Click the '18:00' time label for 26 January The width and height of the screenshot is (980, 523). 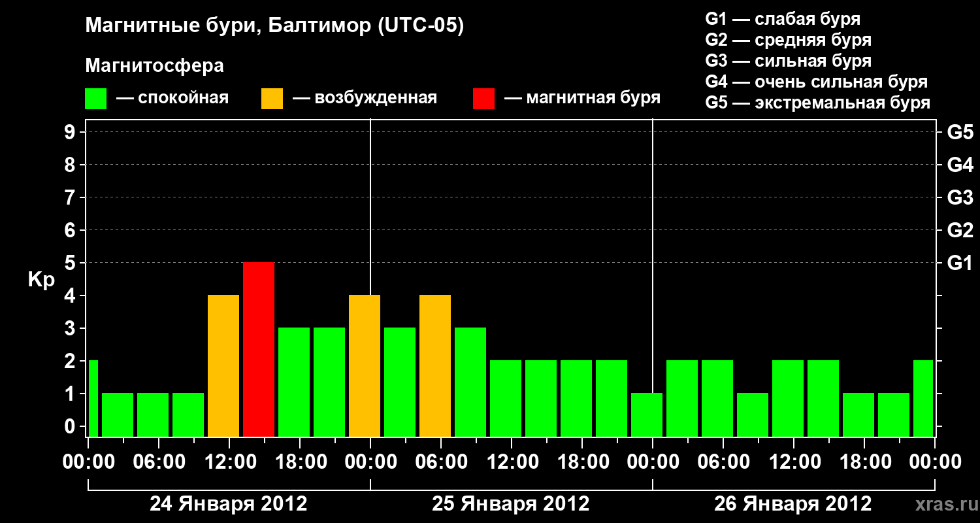pos(864,462)
